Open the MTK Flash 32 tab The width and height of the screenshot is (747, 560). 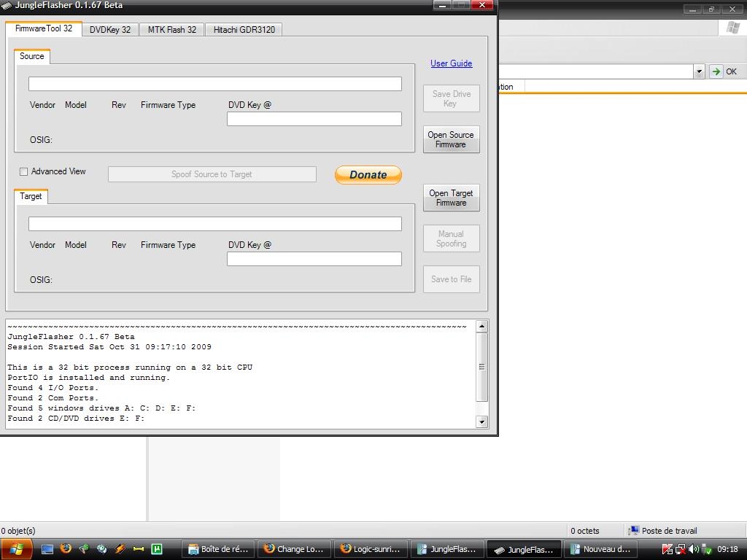click(x=171, y=29)
